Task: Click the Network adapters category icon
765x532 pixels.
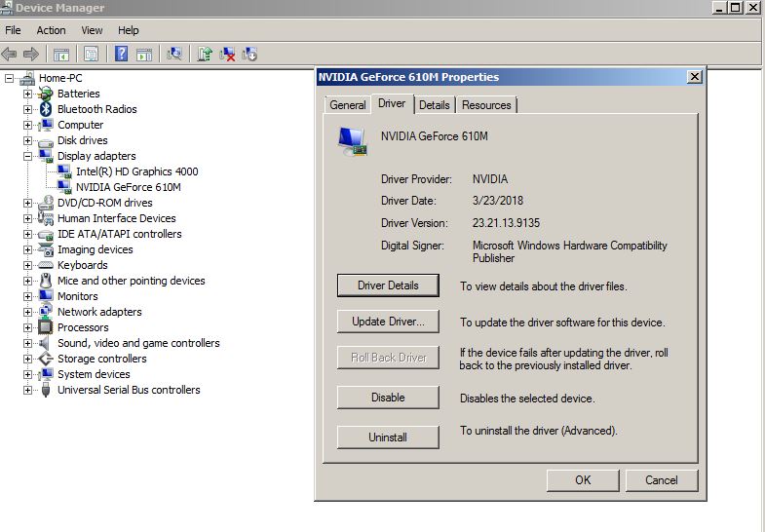Action: [46, 312]
